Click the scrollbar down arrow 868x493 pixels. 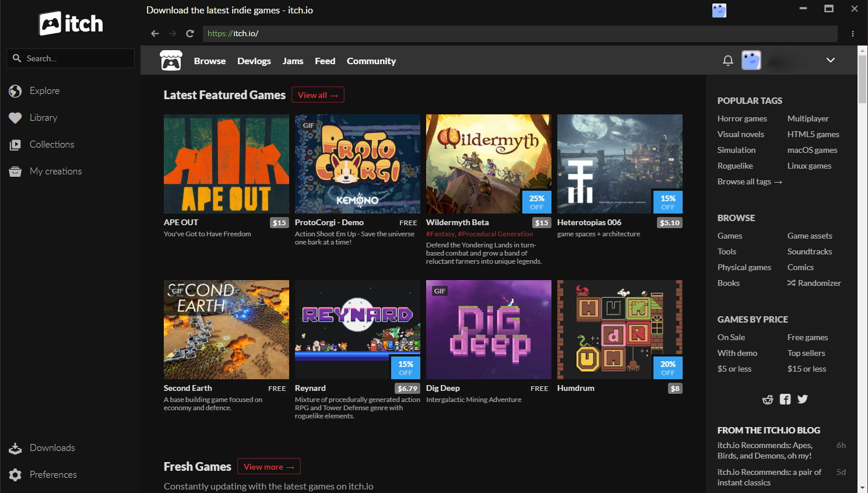pos(862,487)
